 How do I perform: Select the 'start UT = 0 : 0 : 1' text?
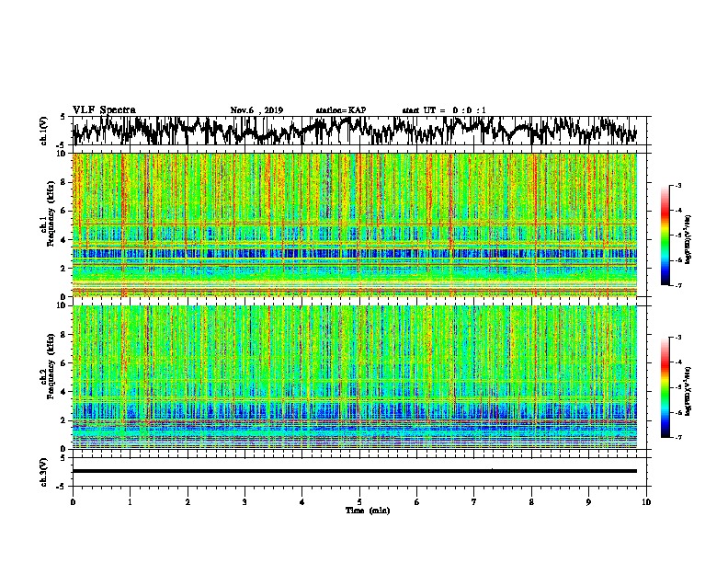pyautogui.click(x=444, y=110)
